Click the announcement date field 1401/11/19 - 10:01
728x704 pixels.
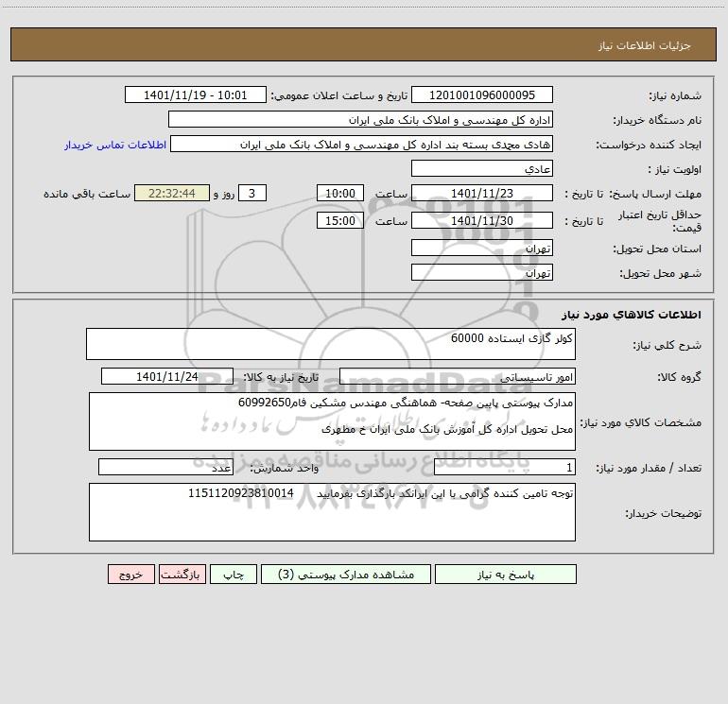(x=196, y=94)
